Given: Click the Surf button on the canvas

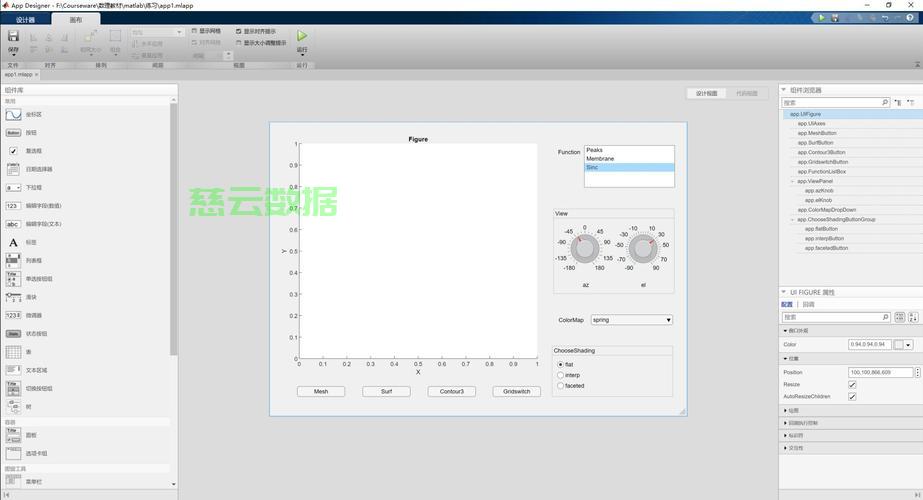Looking at the screenshot, I should [x=386, y=391].
